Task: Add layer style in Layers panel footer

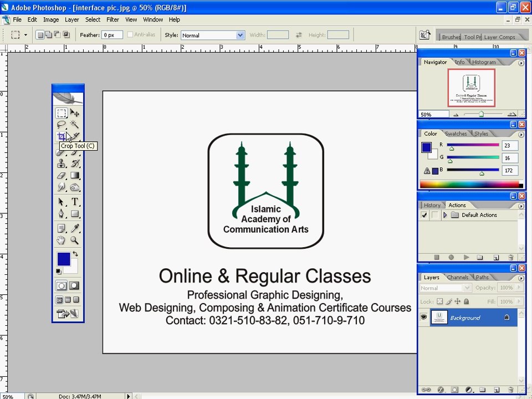Action: tap(441, 390)
